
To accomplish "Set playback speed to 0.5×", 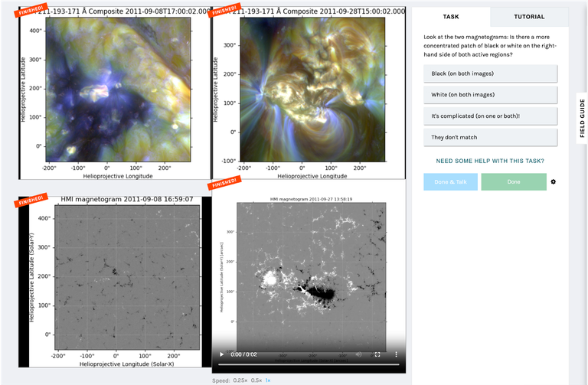I will [x=257, y=380].
